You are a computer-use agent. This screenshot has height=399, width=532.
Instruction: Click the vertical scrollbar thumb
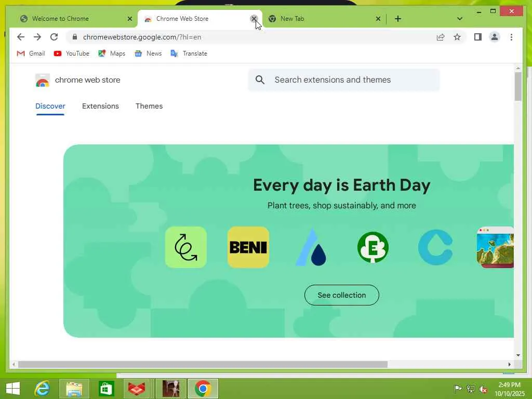pyautogui.click(x=518, y=87)
